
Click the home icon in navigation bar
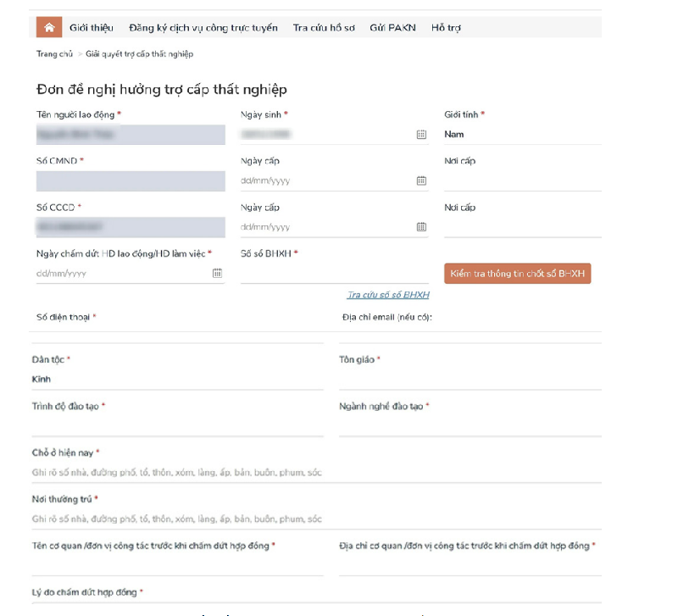[49, 27]
